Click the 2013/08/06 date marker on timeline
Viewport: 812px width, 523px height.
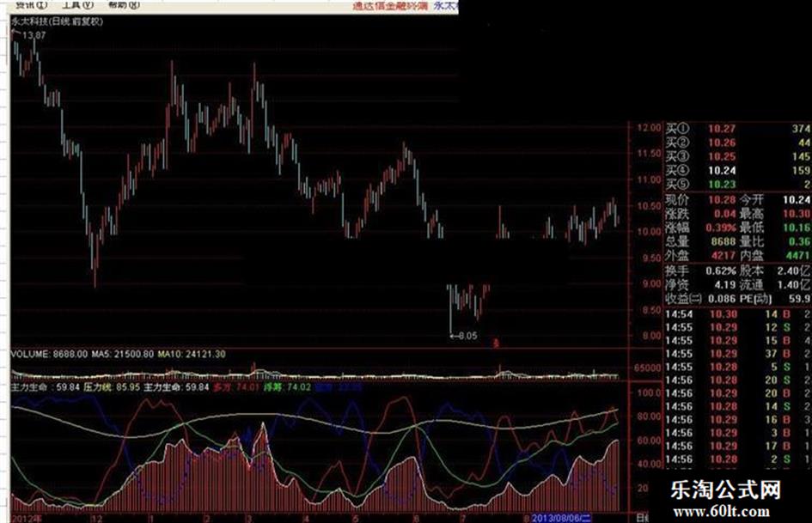[561, 518]
